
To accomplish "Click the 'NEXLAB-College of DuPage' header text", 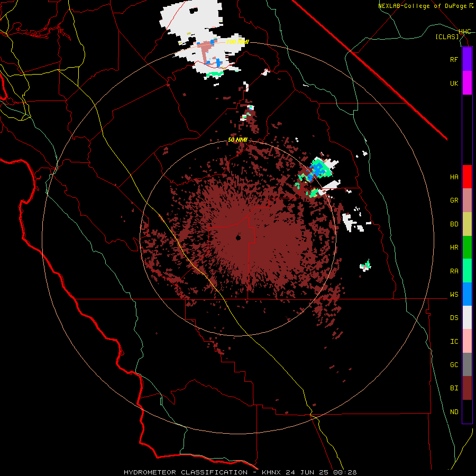I will pos(422,6).
